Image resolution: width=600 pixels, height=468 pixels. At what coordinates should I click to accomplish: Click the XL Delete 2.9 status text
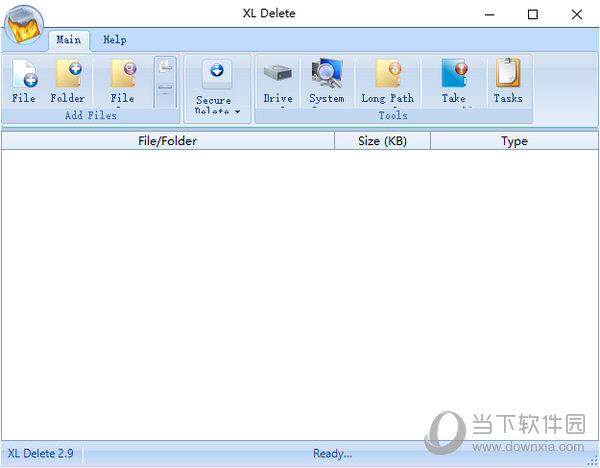coord(41,453)
